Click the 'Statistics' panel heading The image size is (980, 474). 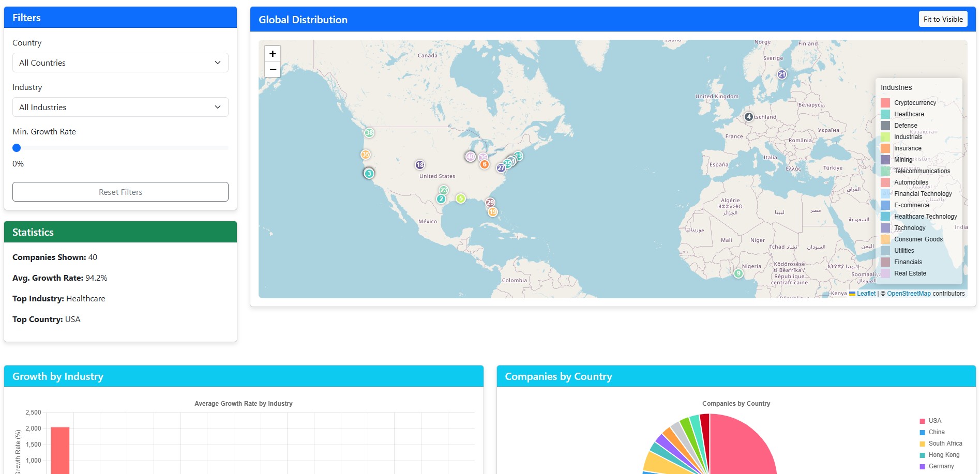click(33, 232)
